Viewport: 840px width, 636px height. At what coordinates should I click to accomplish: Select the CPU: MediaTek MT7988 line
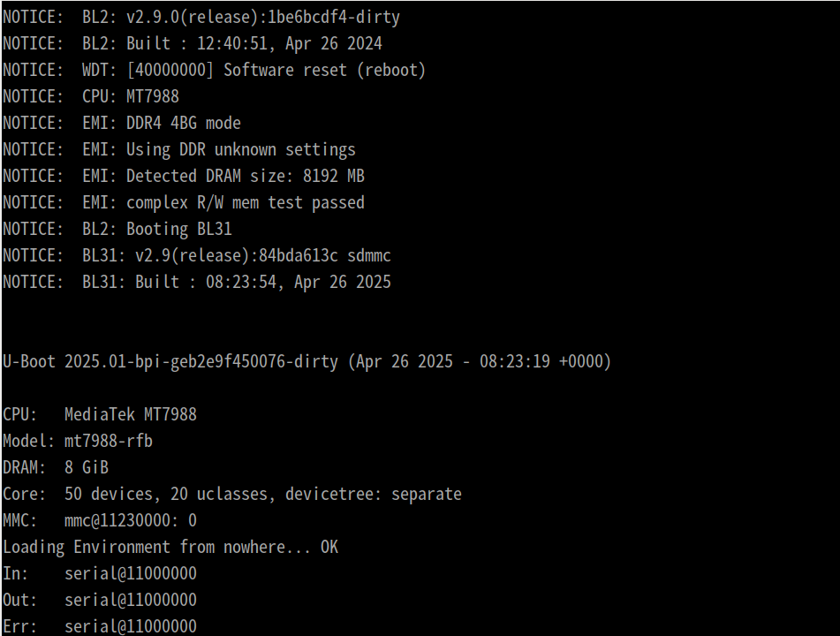(100, 414)
